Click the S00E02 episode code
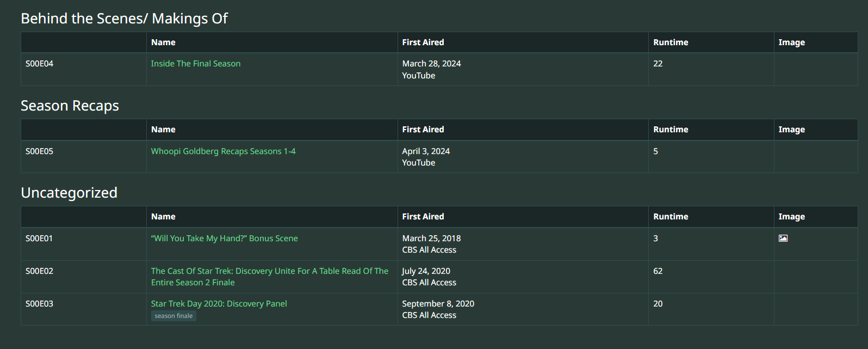The height and width of the screenshot is (349, 868). pyautogui.click(x=39, y=271)
